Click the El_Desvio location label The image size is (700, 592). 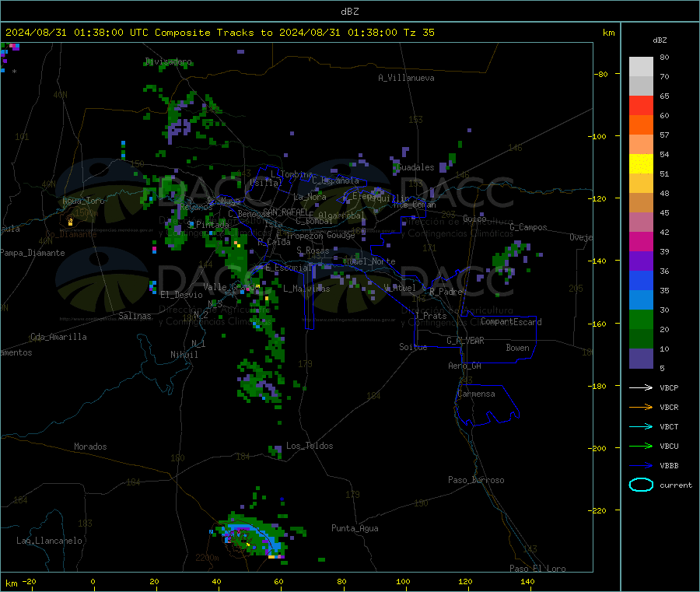181,295
